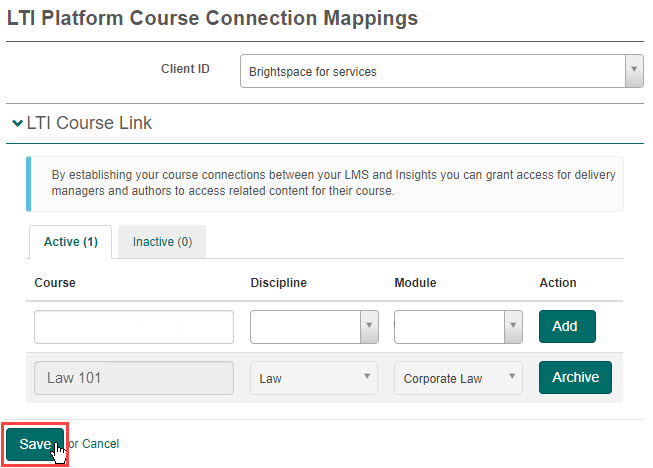653x468 pixels.
Task: Open the Client ID dropdown arrow
Action: [633, 71]
